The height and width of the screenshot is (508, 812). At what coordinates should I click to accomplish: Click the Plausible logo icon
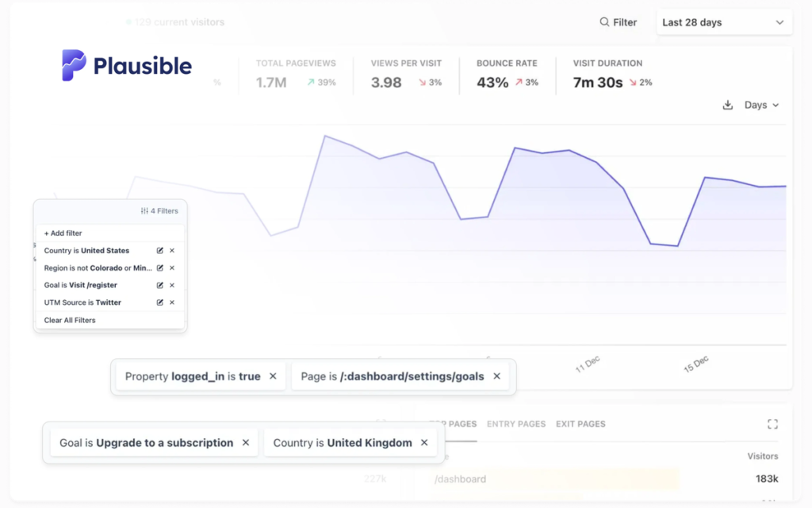click(74, 65)
